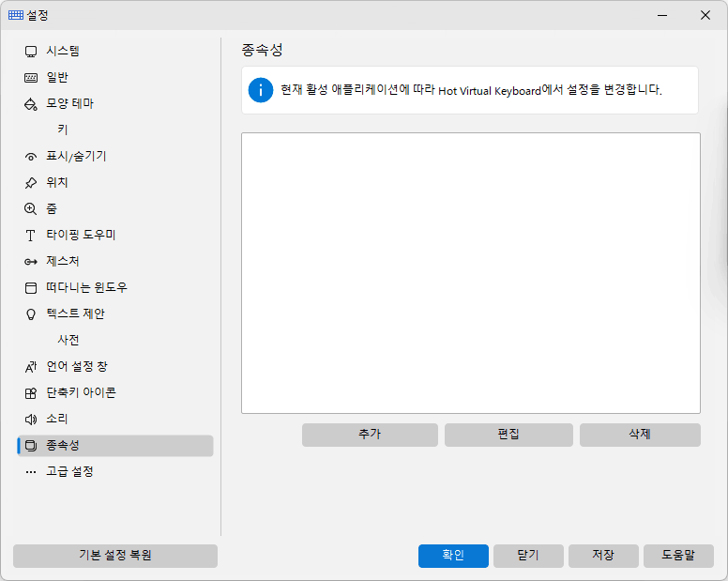Go to 표시/숨기기 settings
Screen dimensions: 728x581
pyautogui.click(x=115, y=157)
